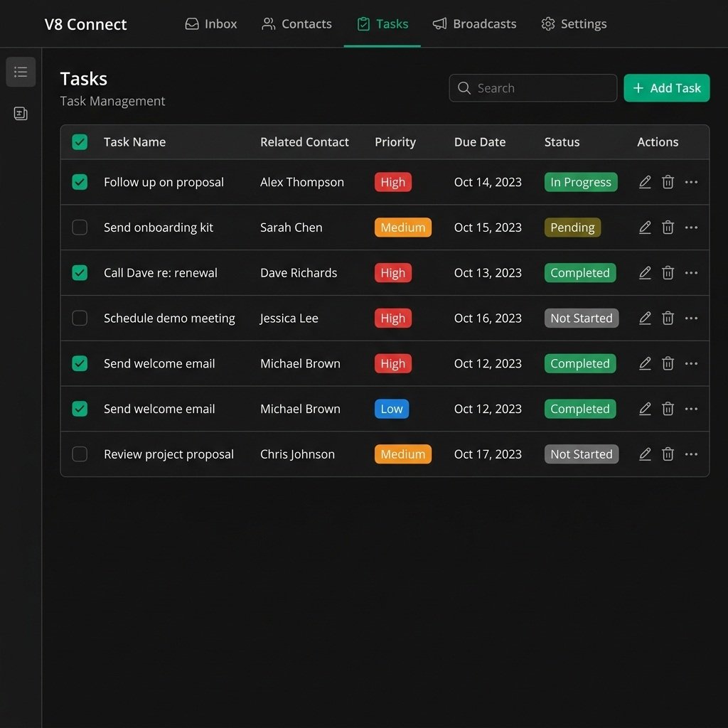Open more options for 'Schedule demo meeting'
This screenshot has height=728, width=728.
691,318
